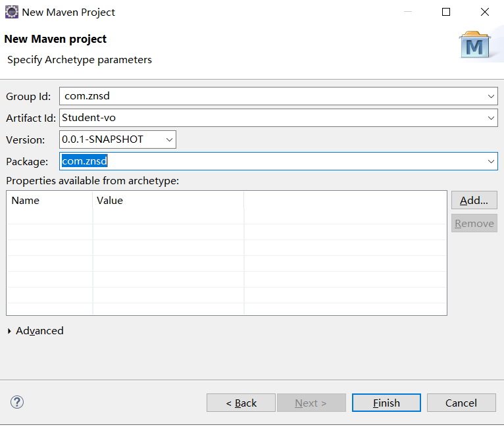Click the Eclipse icon in title bar

[x=12, y=13]
